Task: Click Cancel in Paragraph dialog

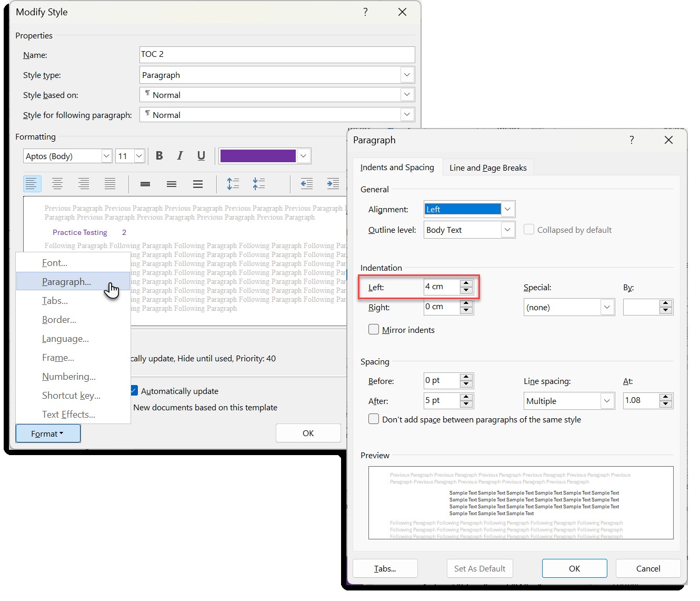Action: (648, 568)
